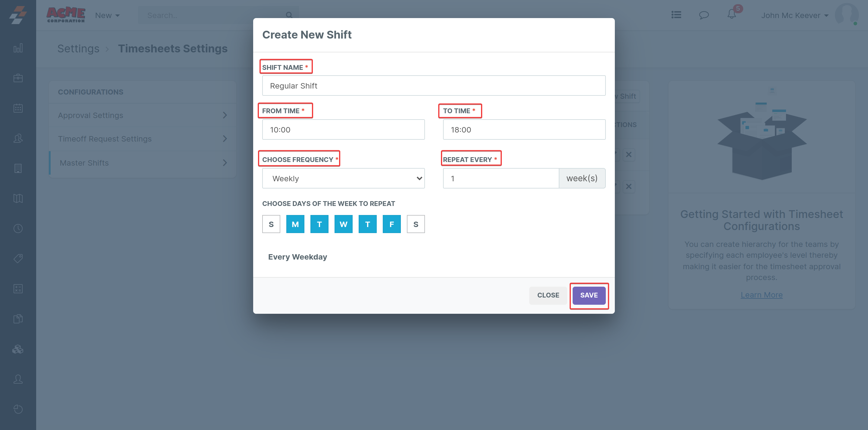Open the chat messages icon
Viewport: 868px width, 430px height.
[x=703, y=15]
